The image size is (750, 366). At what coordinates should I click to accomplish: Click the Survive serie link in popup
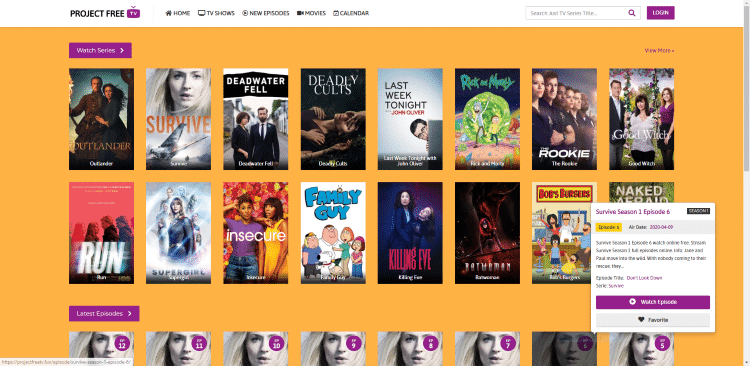coord(616,286)
